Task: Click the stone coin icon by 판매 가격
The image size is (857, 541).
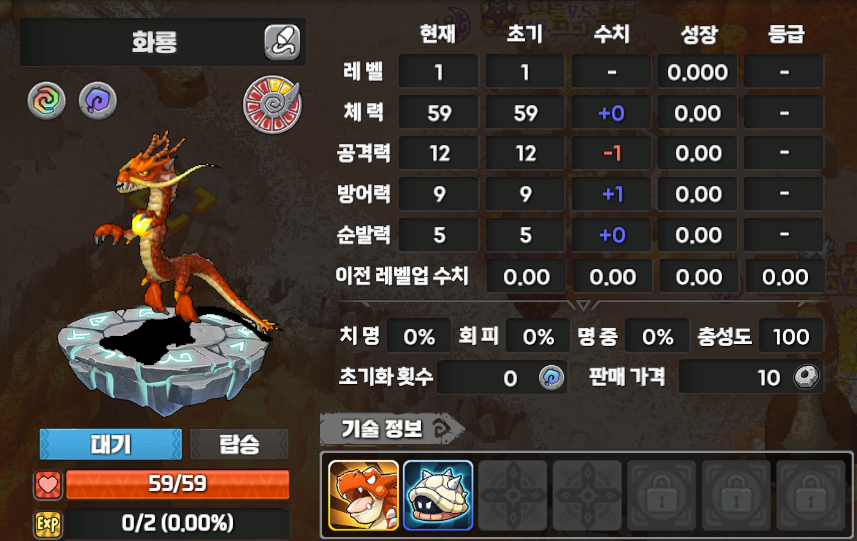Action: 807,377
